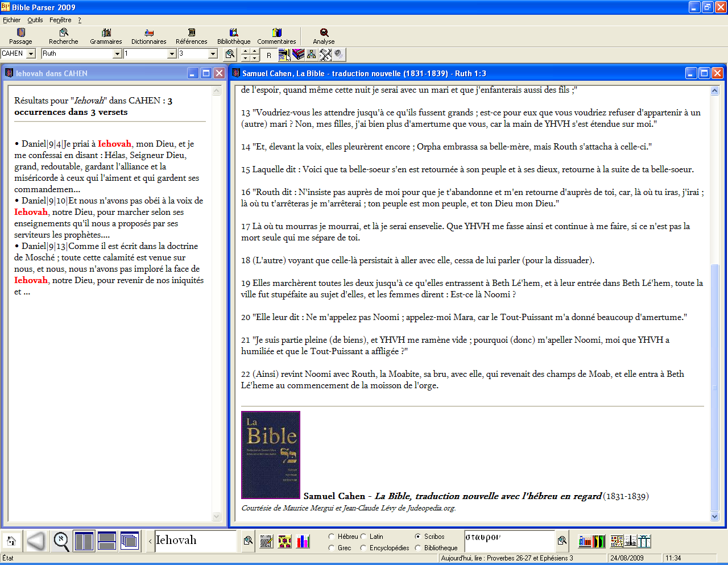Image resolution: width=728 pixels, height=565 pixels.
Task: Select the Latin radio button
Action: pos(363,537)
